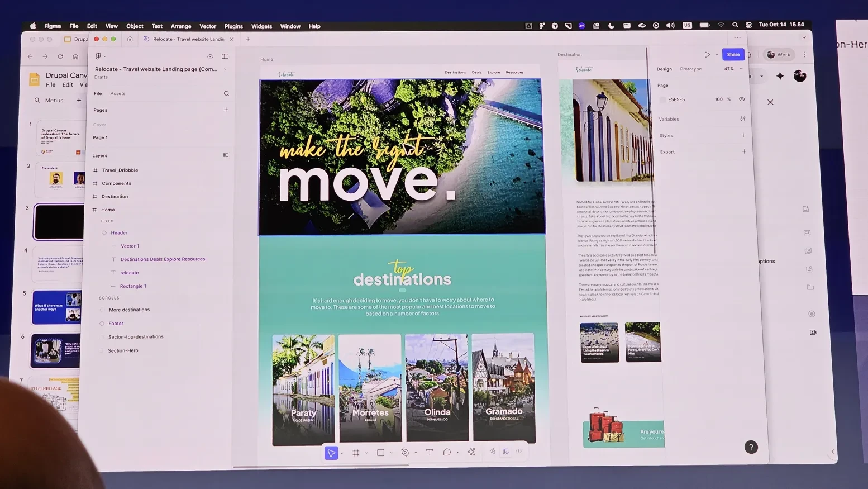The height and width of the screenshot is (489, 868).
Task: Collapse all layers in Layers panel
Action: 226,155
